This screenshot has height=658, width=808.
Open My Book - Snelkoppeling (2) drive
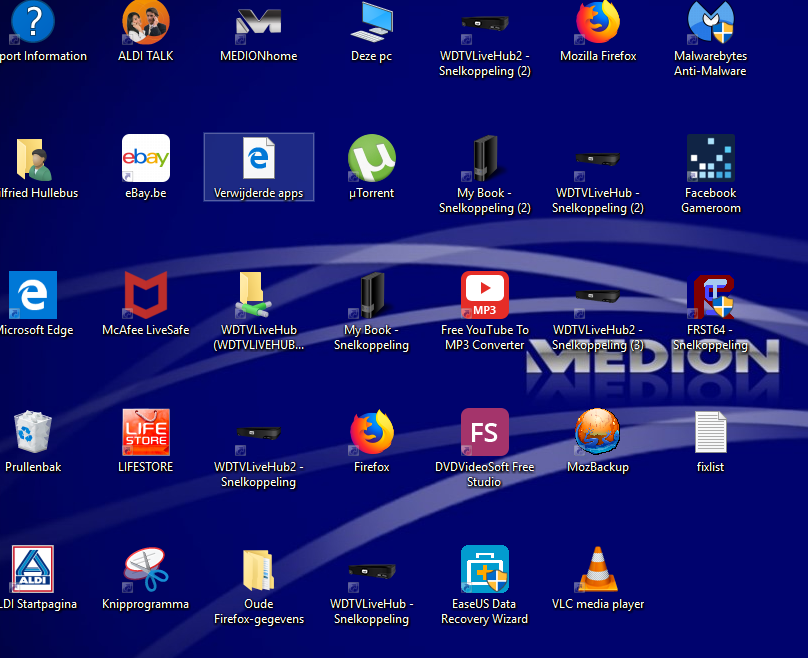pos(484,158)
